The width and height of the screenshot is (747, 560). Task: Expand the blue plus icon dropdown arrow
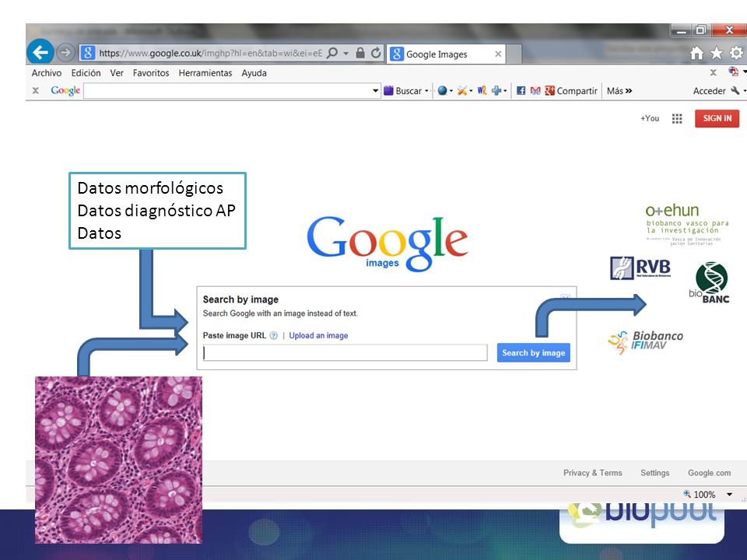[505, 90]
